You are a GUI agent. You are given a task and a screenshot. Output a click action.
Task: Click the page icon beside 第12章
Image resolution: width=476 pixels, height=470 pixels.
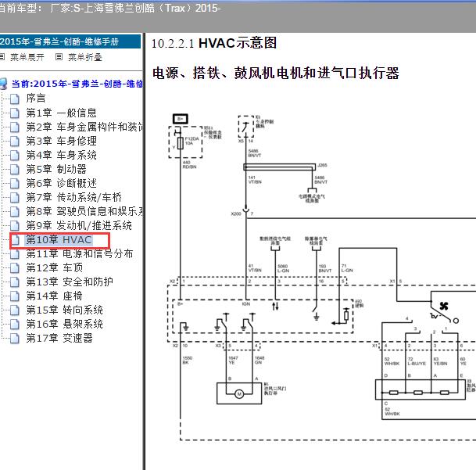pos(15,268)
